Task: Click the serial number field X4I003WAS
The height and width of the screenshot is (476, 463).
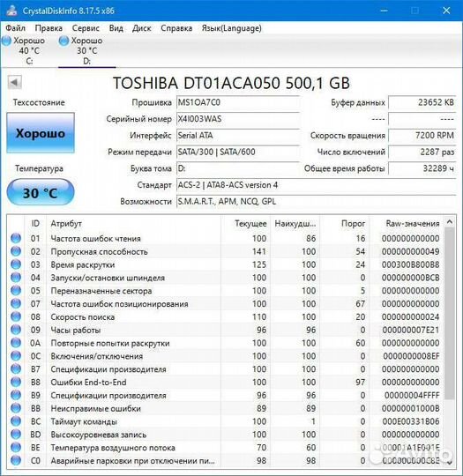Action: 238,119
